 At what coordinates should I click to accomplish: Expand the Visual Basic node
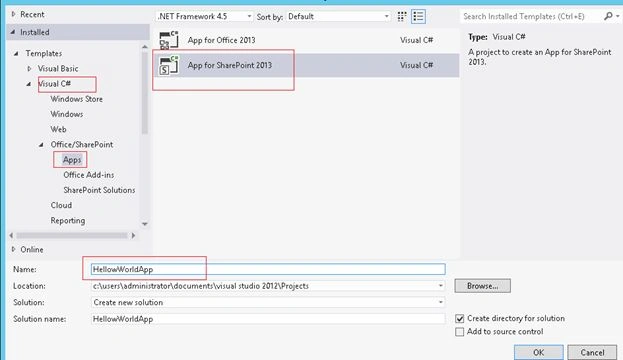[29, 68]
